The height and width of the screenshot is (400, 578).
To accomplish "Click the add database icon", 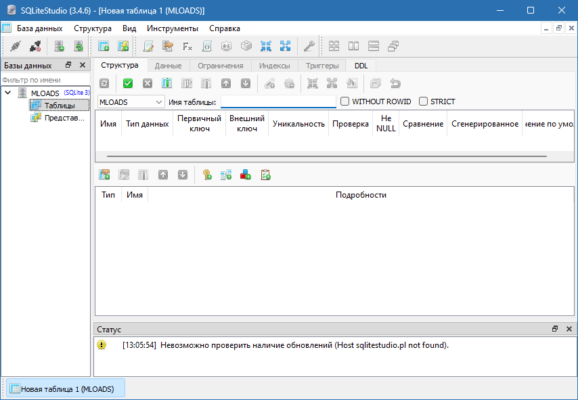I will pyautogui.click(x=59, y=46).
